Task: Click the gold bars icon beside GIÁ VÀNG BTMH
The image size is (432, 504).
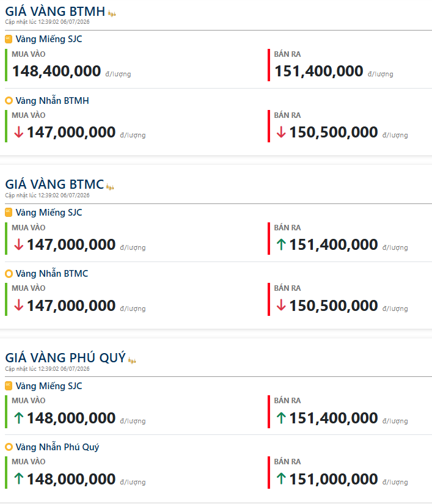Action: (x=112, y=13)
